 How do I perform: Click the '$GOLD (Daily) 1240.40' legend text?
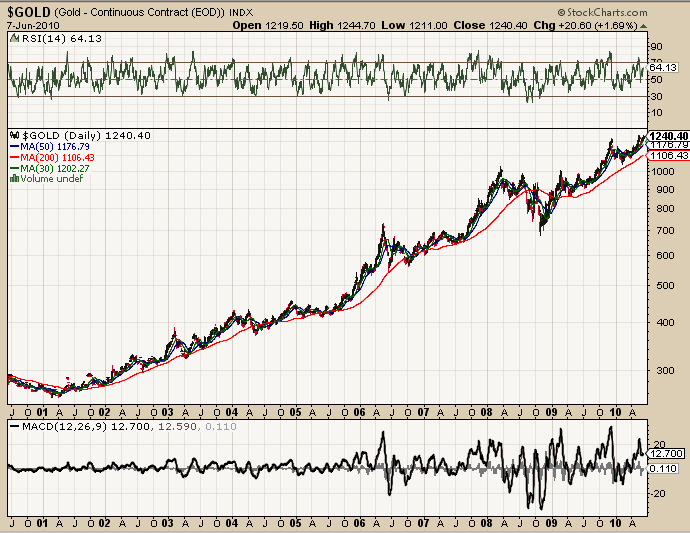click(x=86, y=136)
